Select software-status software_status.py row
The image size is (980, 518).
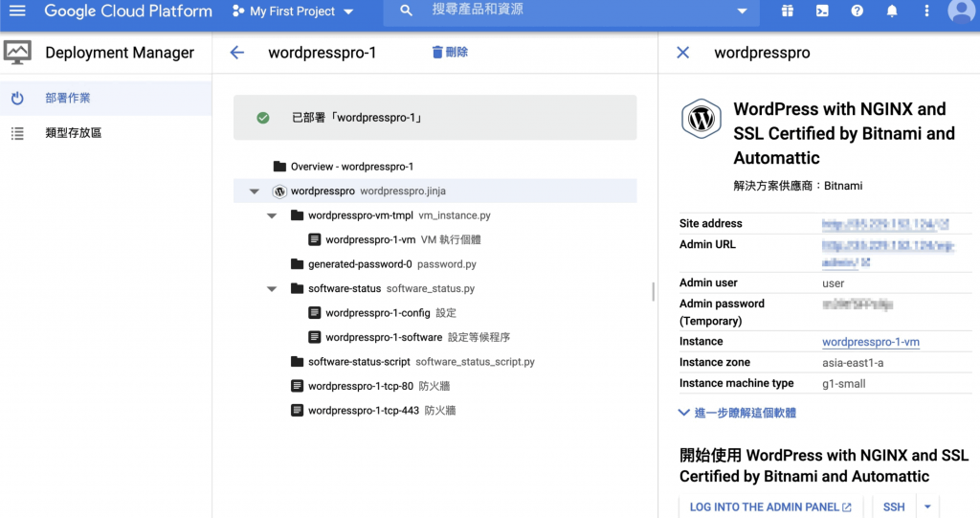(435, 288)
